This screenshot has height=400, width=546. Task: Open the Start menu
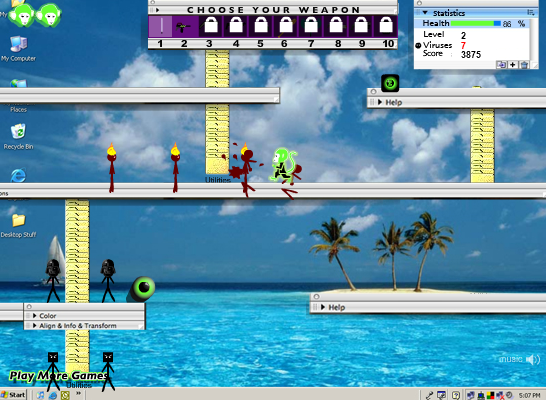(13, 395)
